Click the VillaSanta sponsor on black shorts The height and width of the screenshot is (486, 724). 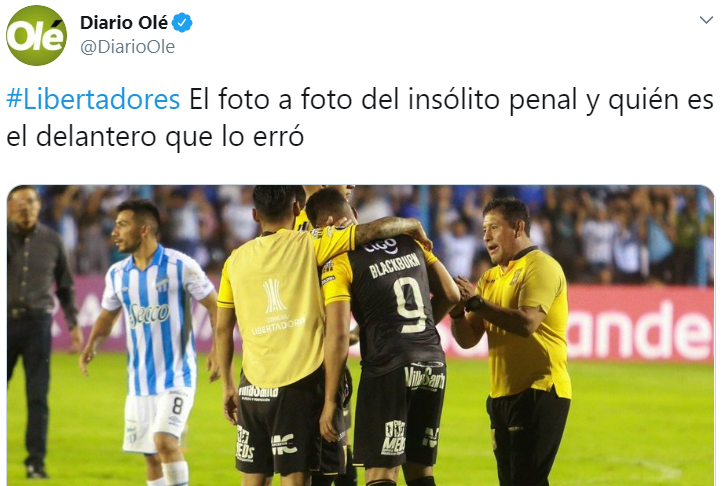(x=425, y=378)
